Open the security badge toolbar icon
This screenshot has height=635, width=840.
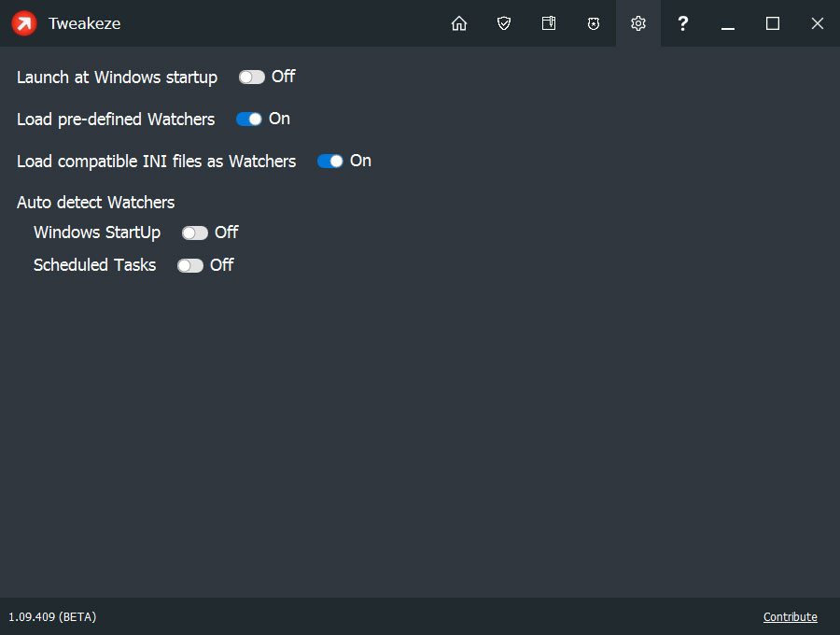click(594, 23)
